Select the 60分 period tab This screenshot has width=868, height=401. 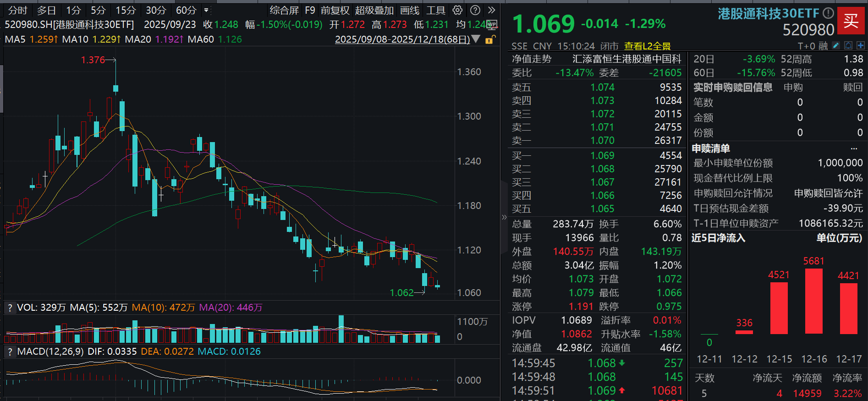click(x=186, y=10)
